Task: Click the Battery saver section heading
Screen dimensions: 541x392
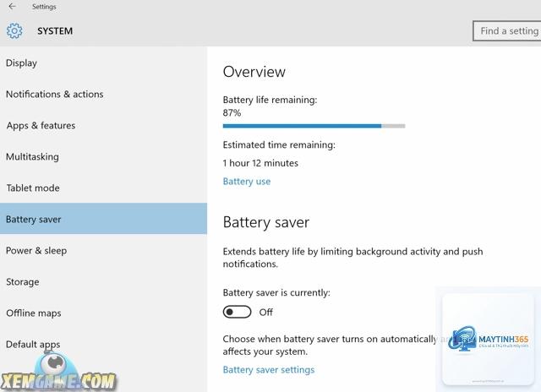Action: click(266, 222)
